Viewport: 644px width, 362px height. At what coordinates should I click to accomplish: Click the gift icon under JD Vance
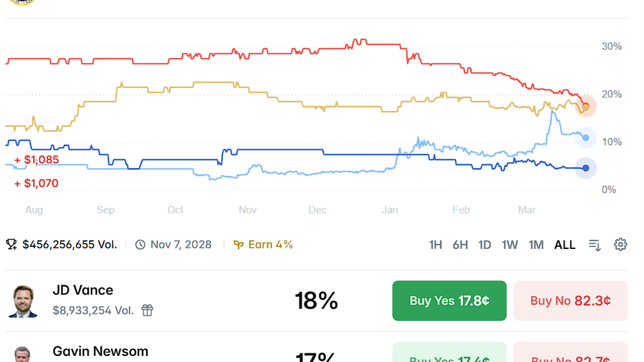pyautogui.click(x=147, y=310)
